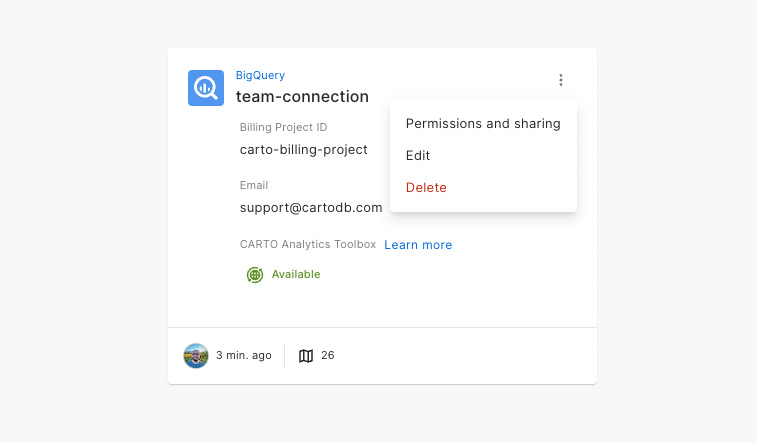Viewport: 757px width, 443px height.
Task: Click the Email field label
Action: (254, 185)
